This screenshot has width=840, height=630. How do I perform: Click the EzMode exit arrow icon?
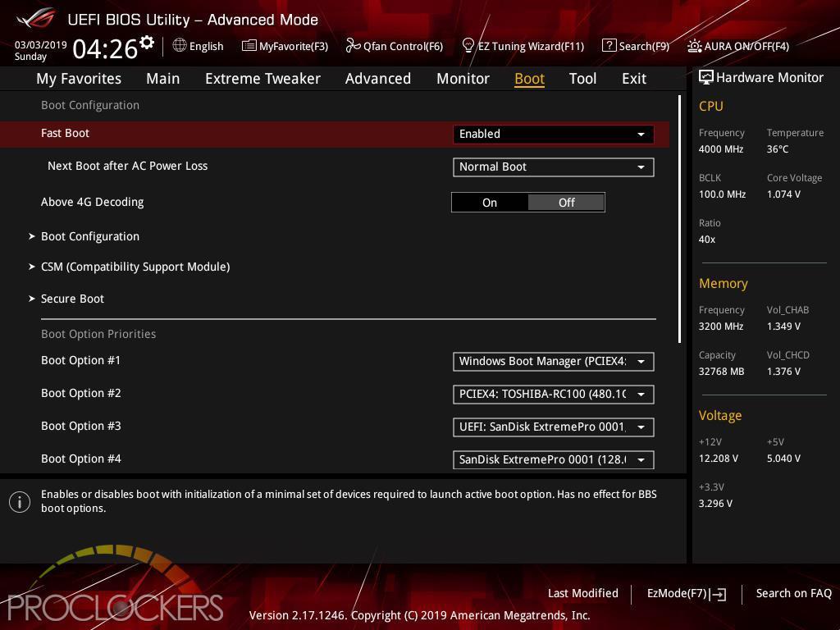[x=718, y=594]
